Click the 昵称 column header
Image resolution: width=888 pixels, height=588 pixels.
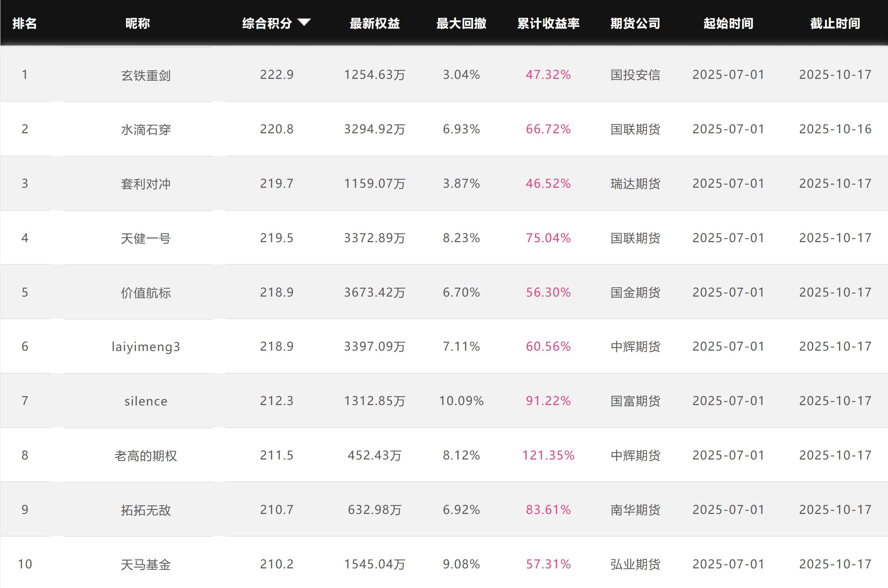click(138, 23)
